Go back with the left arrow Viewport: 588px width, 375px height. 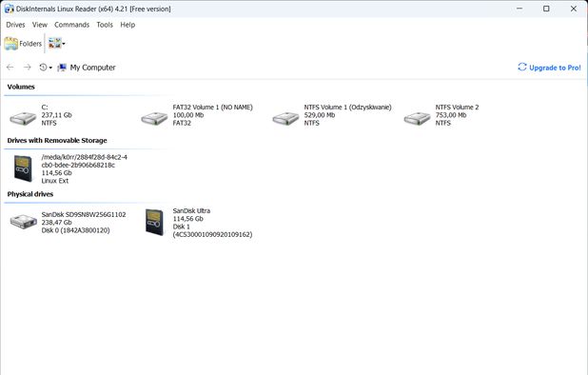coord(10,68)
